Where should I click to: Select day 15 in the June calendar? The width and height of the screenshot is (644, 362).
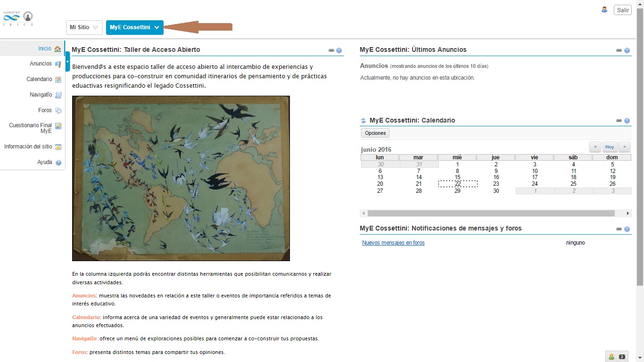(457, 177)
